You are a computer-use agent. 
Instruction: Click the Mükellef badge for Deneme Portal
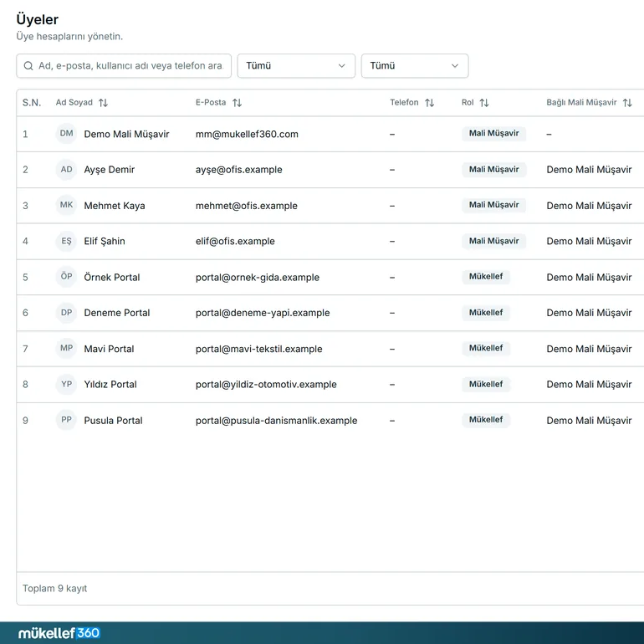click(x=486, y=313)
